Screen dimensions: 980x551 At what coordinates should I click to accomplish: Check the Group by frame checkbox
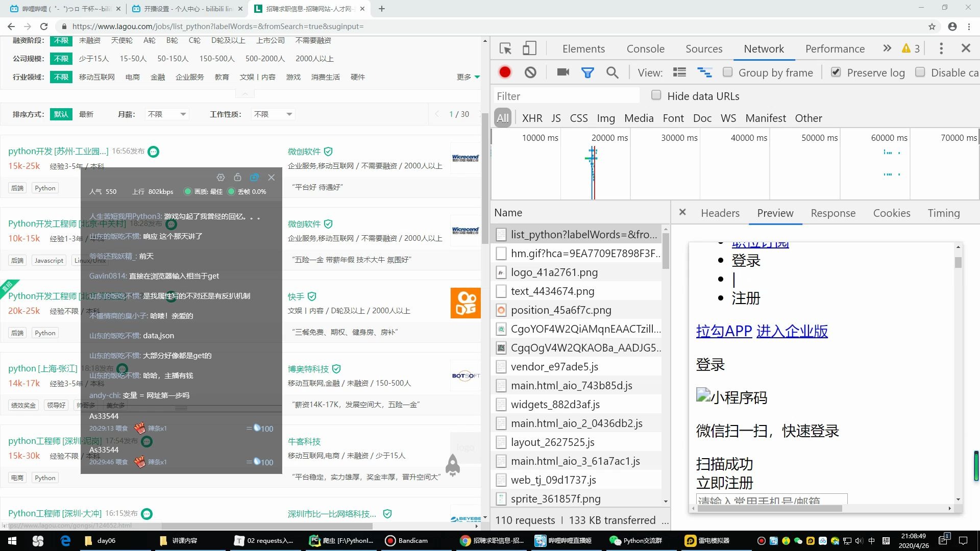click(727, 72)
